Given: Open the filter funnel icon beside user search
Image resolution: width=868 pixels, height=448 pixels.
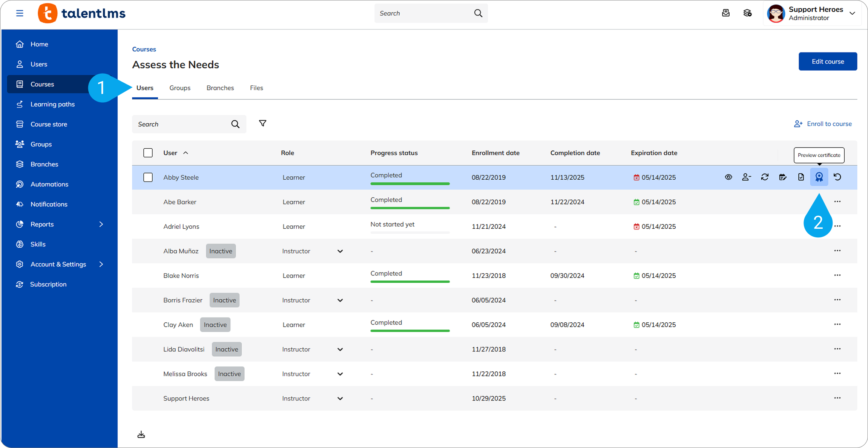Looking at the screenshot, I should tap(263, 123).
